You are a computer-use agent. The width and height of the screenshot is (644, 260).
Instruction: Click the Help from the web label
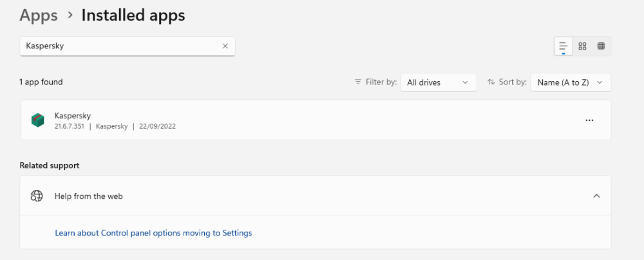coord(89,196)
